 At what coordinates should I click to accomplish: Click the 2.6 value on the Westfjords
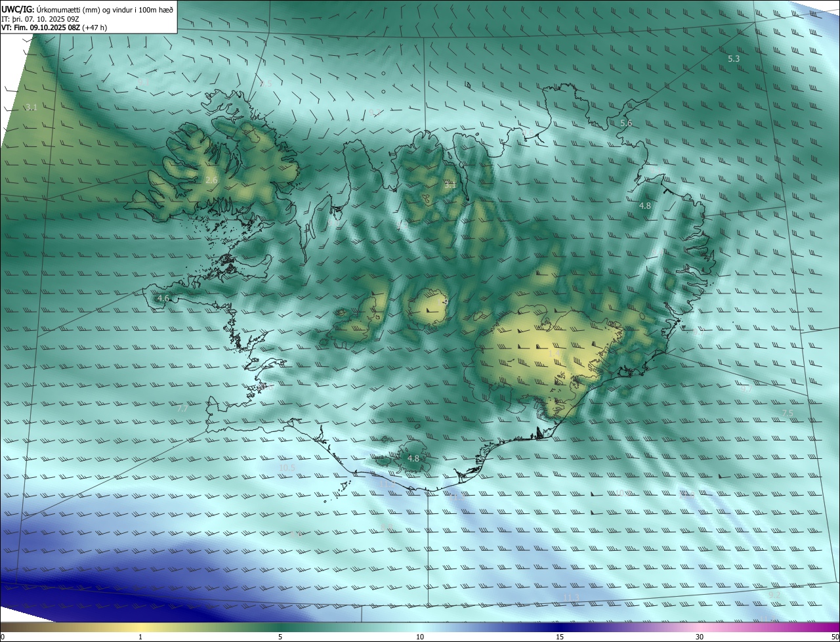pyautogui.click(x=211, y=180)
